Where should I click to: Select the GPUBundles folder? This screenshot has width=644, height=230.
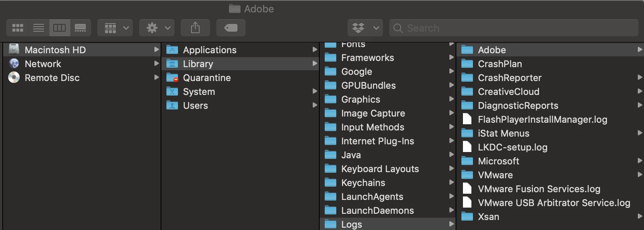[388, 85]
